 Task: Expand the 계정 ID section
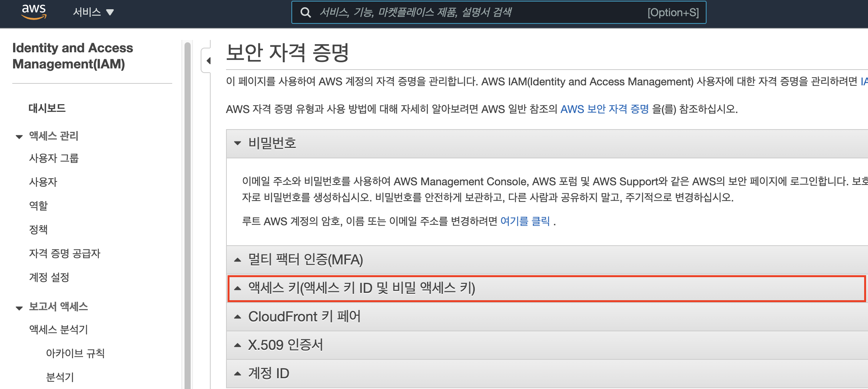(547, 374)
